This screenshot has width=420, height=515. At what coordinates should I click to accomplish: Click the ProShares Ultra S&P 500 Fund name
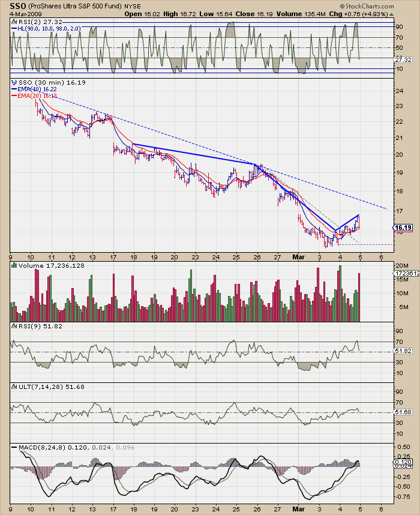tap(75, 6)
